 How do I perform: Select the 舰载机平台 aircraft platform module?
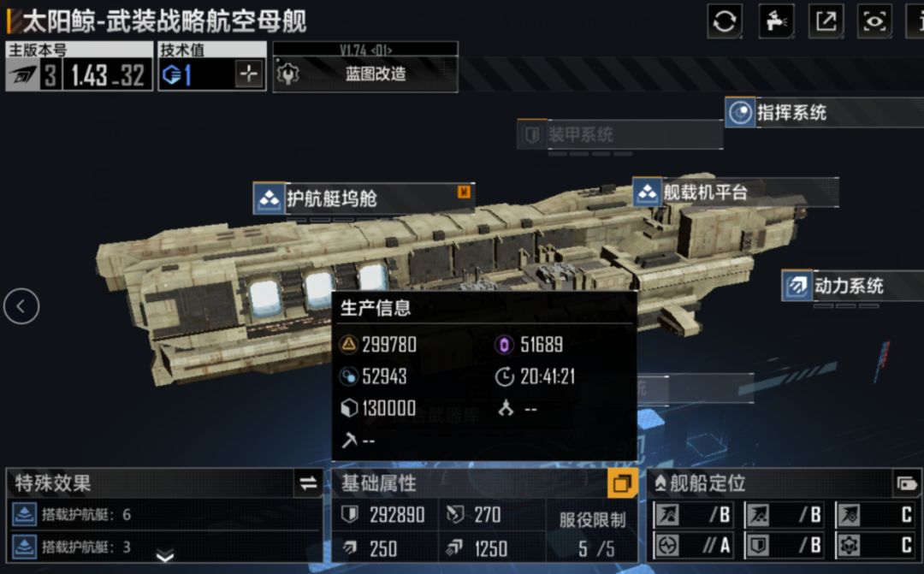pyautogui.click(x=736, y=192)
